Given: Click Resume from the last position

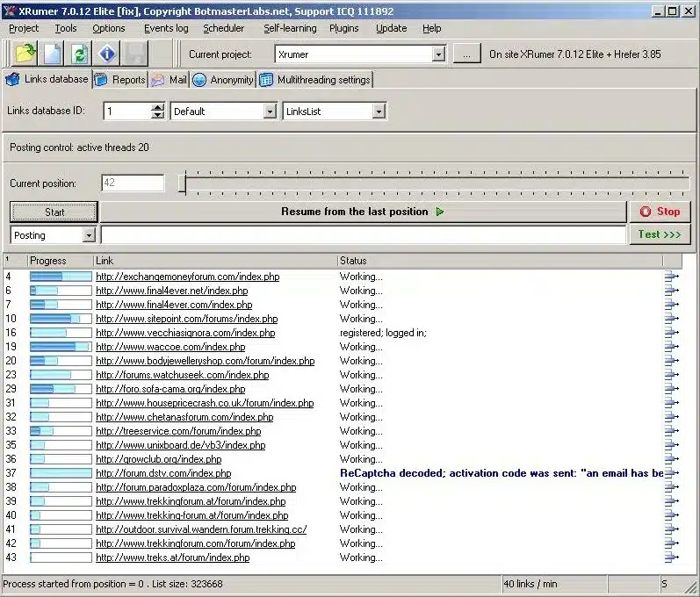Looking at the screenshot, I should [x=362, y=212].
